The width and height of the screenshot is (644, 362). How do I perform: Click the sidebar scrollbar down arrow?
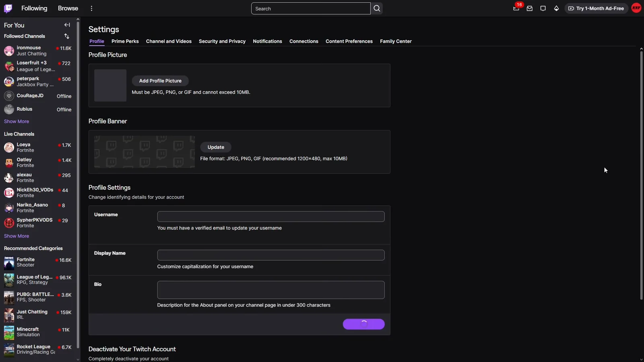pyautogui.click(x=78, y=359)
